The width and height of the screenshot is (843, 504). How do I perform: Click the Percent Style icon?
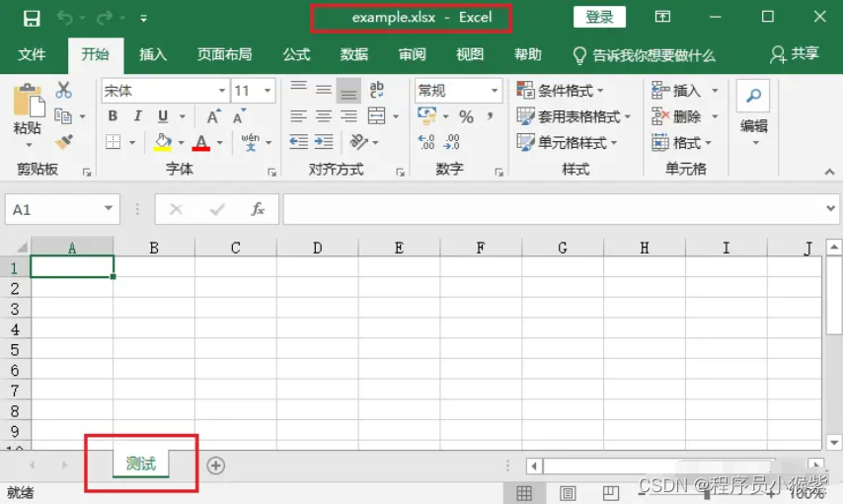coord(466,116)
